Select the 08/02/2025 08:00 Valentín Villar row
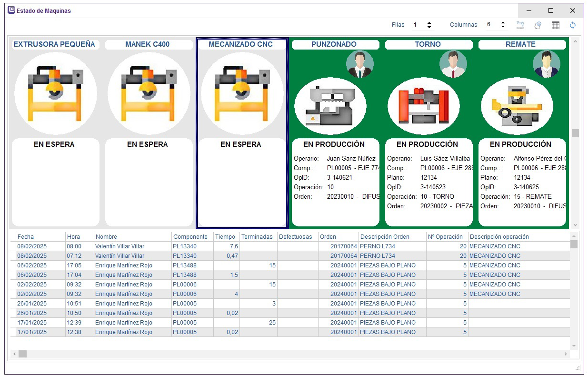Viewport: 588px width, 377px height. pos(119,246)
